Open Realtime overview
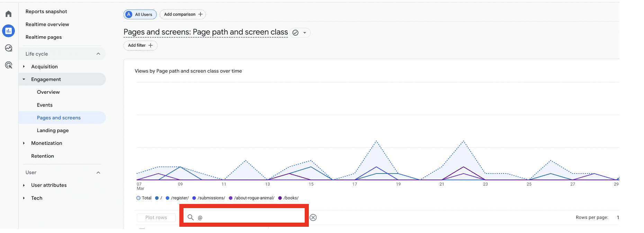644x233 pixels. [x=47, y=24]
